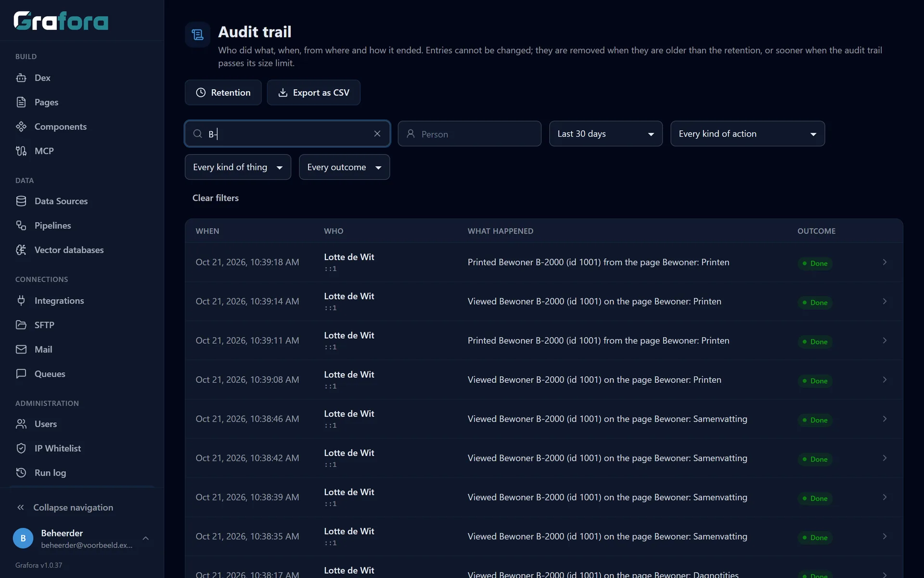Click Export as CSV
This screenshot has height=578, width=924.
pyautogui.click(x=314, y=92)
